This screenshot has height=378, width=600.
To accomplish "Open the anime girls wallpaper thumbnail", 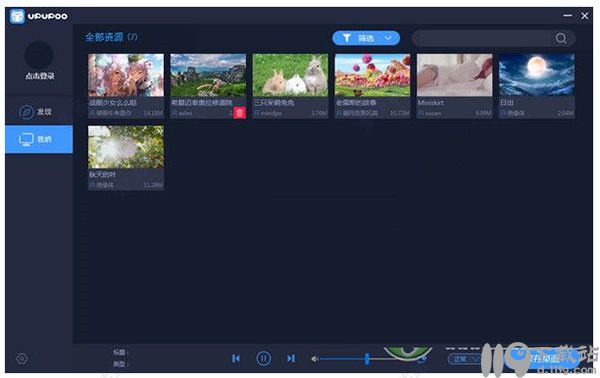I will tap(126, 75).
